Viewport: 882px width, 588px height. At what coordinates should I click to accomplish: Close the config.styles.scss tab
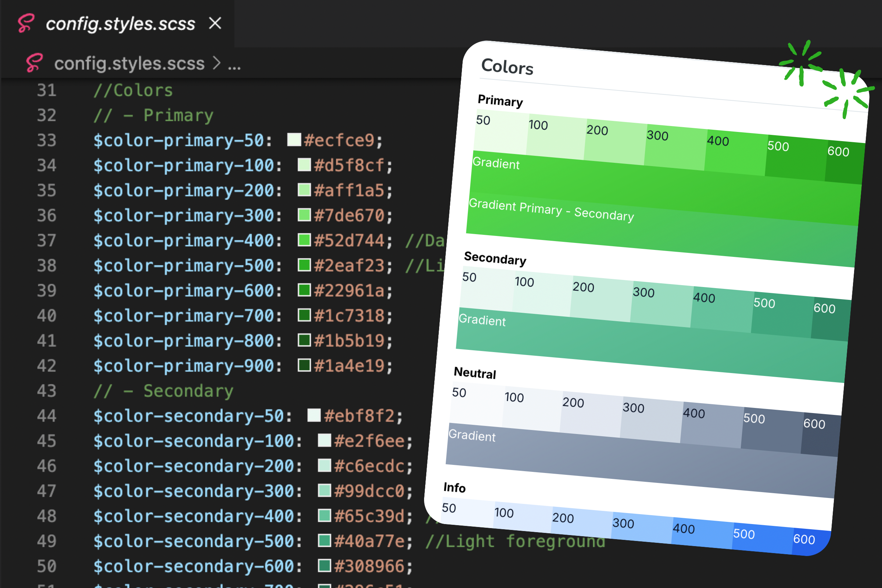tap(215, 23)
